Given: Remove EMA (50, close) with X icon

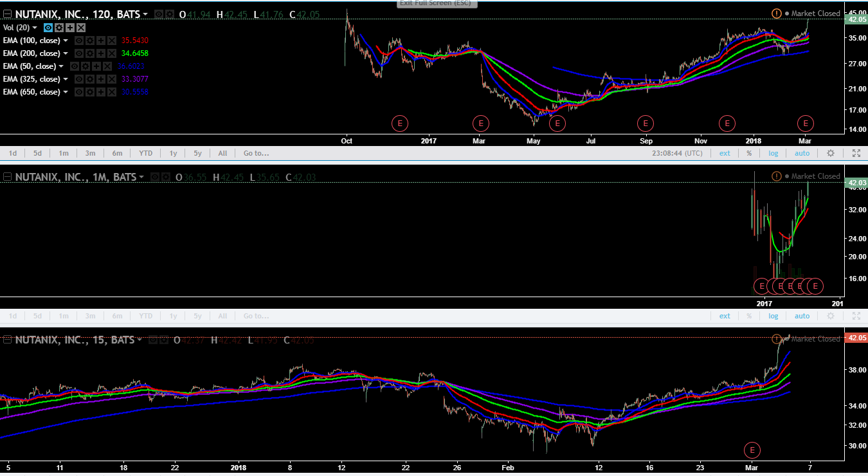Looking at the screenshot, I should (x=107, y=66).
